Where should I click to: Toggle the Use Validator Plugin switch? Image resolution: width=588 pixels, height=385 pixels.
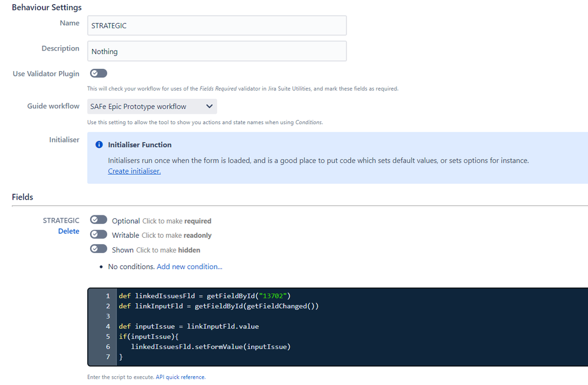pos(98,74)
